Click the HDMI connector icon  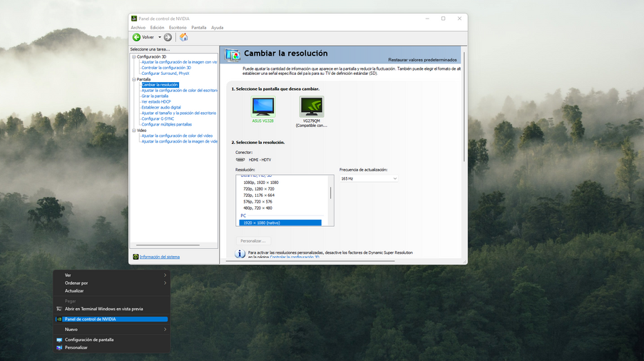240,160
